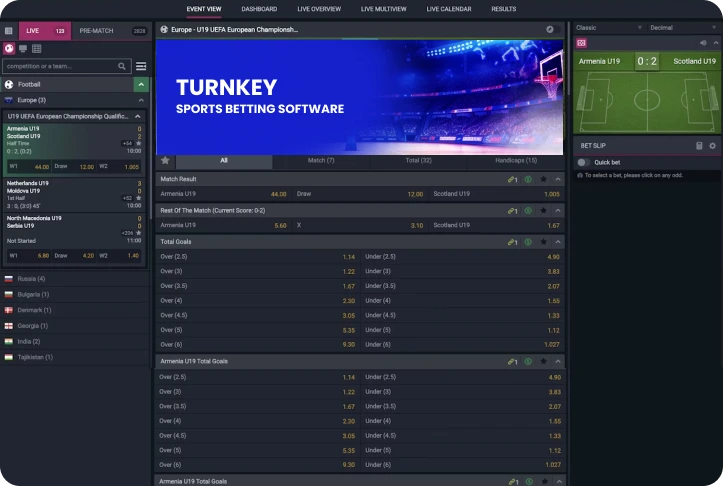This screenshot has width=723, height=486.
Task: Open the DASHBOARD menu
Action: coord(259,9)
